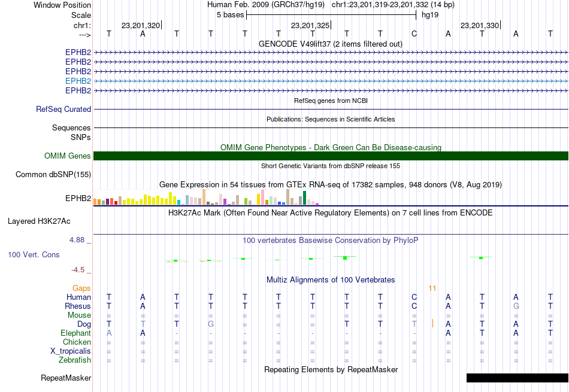This screenshot has width=569, height=392.
Task: Select the Scale label
Action: point(81,15)
